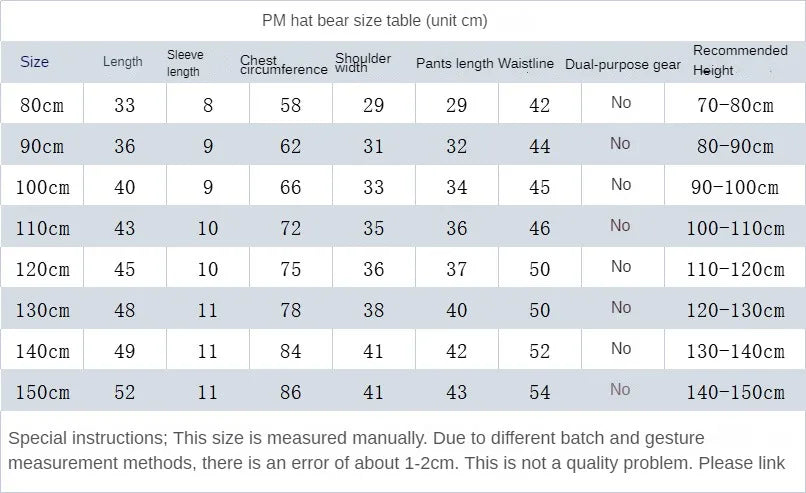Click the 100cm size row label
The width and height of the screenshot is (806, 493).
coord(43,187)
